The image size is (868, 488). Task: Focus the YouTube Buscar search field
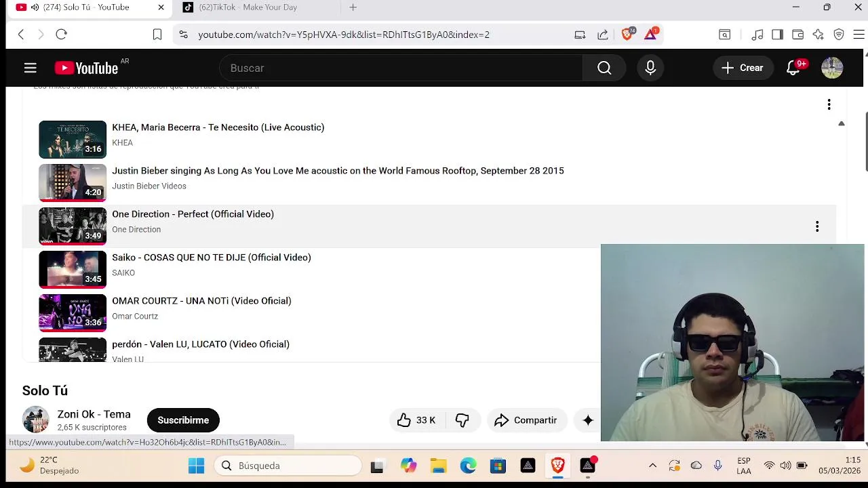(401, 68)
